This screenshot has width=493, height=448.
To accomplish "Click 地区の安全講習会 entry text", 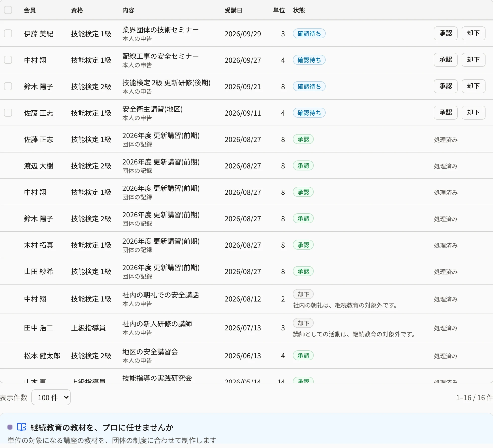I will click(150, 352).
